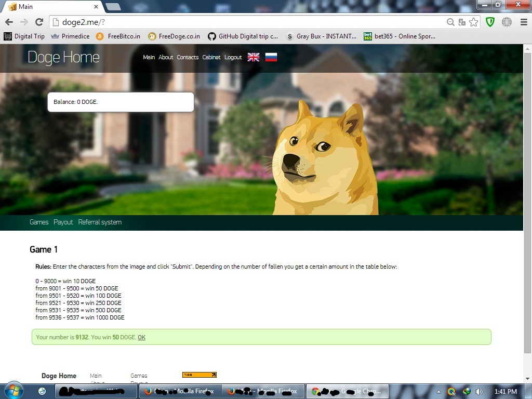Click the line "from 9536 - 9537 = win 1000 DOGE"
The image size is (532, 399).
[79, 317]
